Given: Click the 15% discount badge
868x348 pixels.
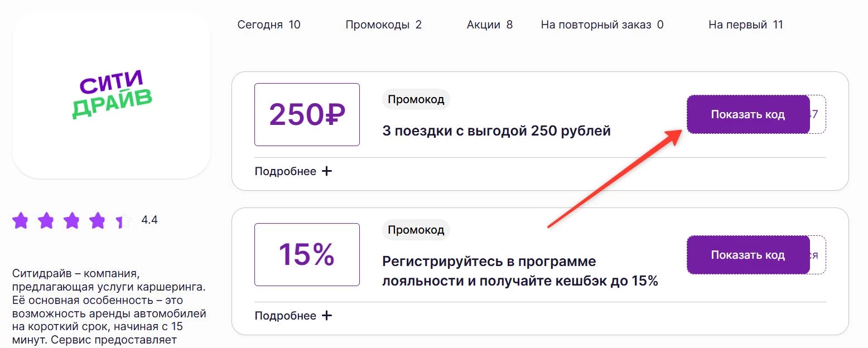Looking at the screenshot, I should [x=306, y=254].
